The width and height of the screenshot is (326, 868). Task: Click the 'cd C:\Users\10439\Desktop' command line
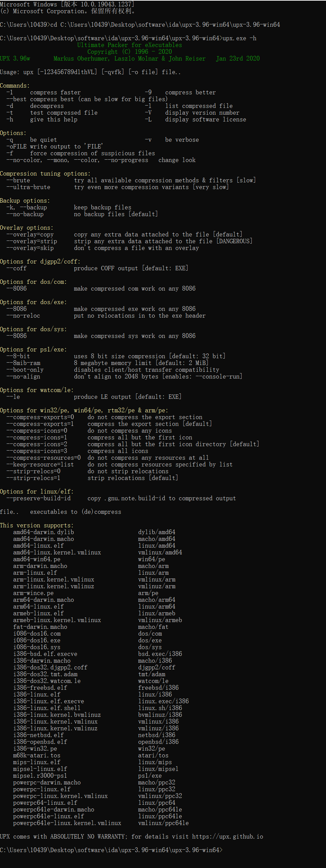(x=140, y=25)
